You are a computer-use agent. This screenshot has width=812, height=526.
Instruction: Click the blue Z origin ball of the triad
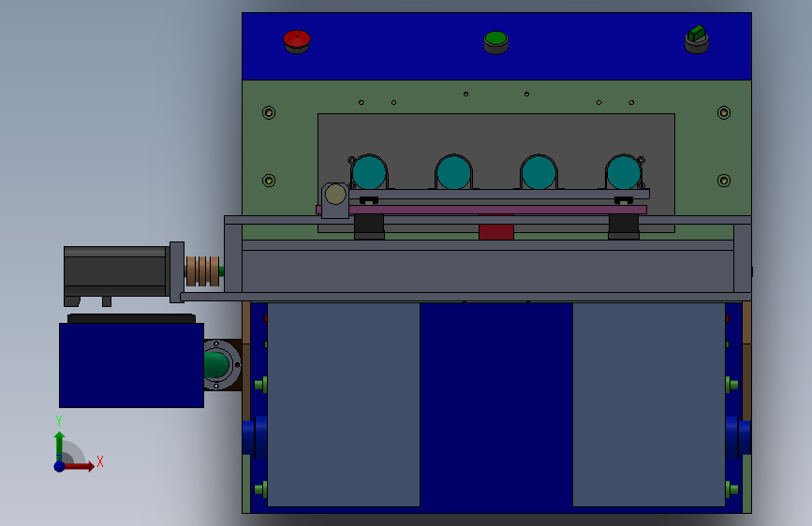(x=60, y=466)
